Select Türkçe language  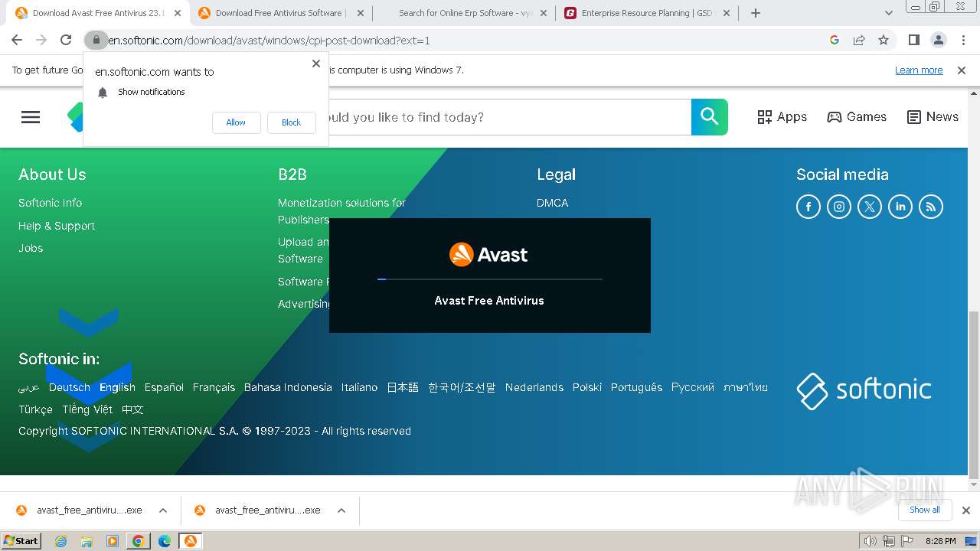[35, 409]
